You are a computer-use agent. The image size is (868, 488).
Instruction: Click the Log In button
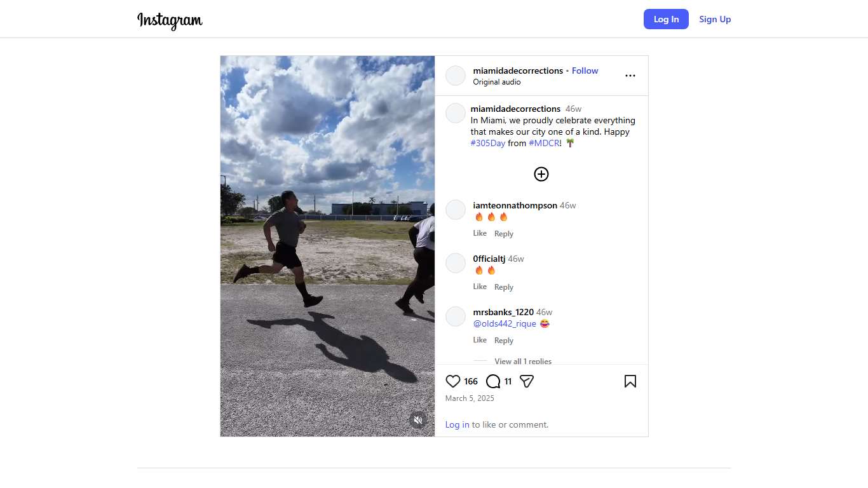(666, 19)
